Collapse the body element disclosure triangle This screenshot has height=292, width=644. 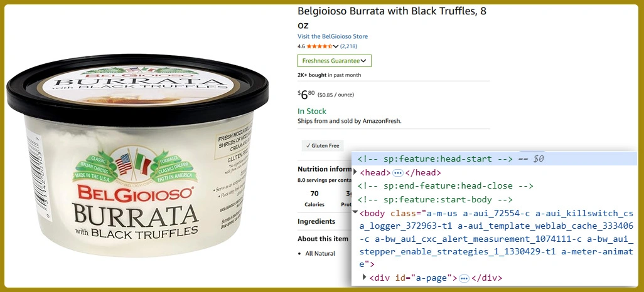(x=355, y=212)
